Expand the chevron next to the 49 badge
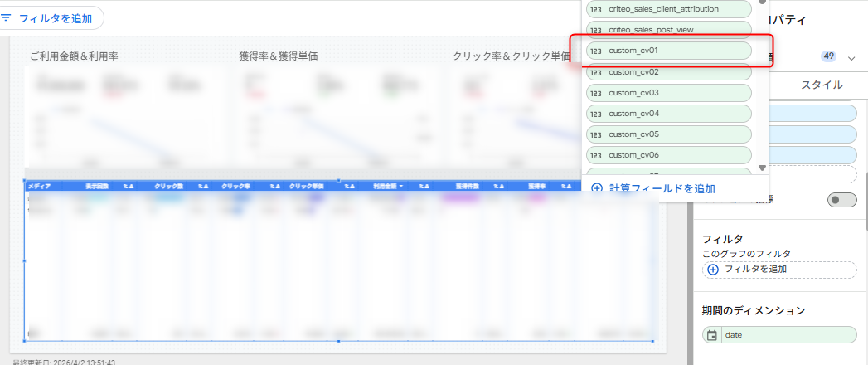This screenshot has width=868, height=365. [x=851, y=57]
